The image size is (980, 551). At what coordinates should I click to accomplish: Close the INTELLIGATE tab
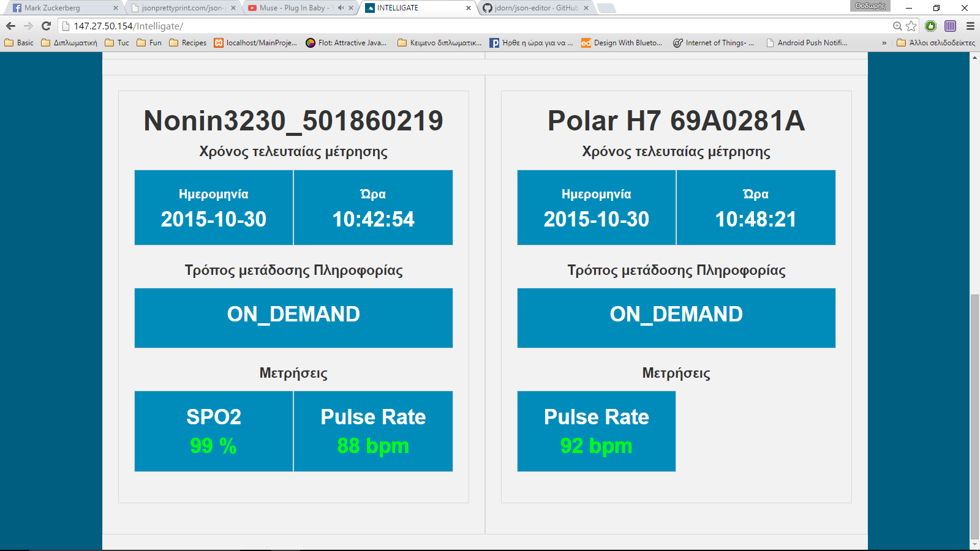(x=469, y=8)
